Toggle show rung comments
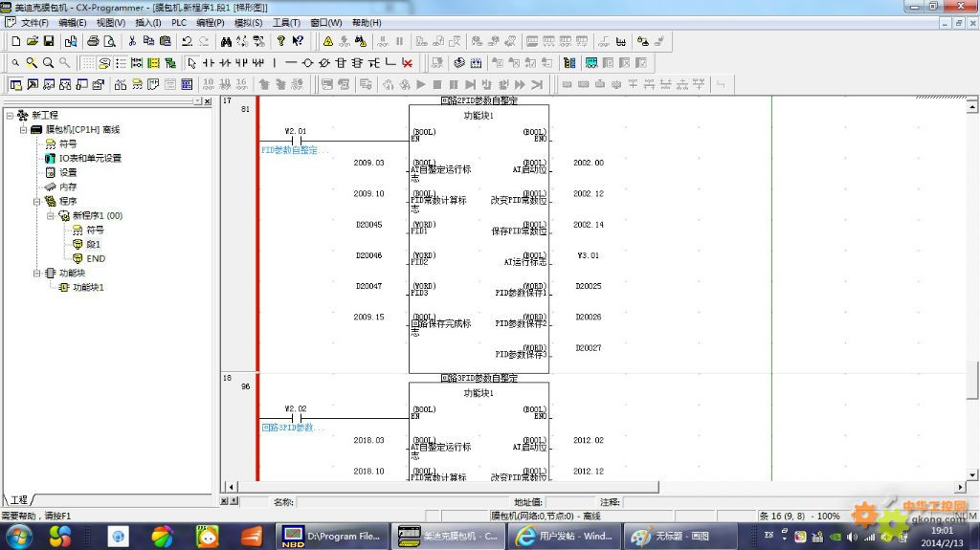This screenshot has width=980, height=550. [104, 63]
